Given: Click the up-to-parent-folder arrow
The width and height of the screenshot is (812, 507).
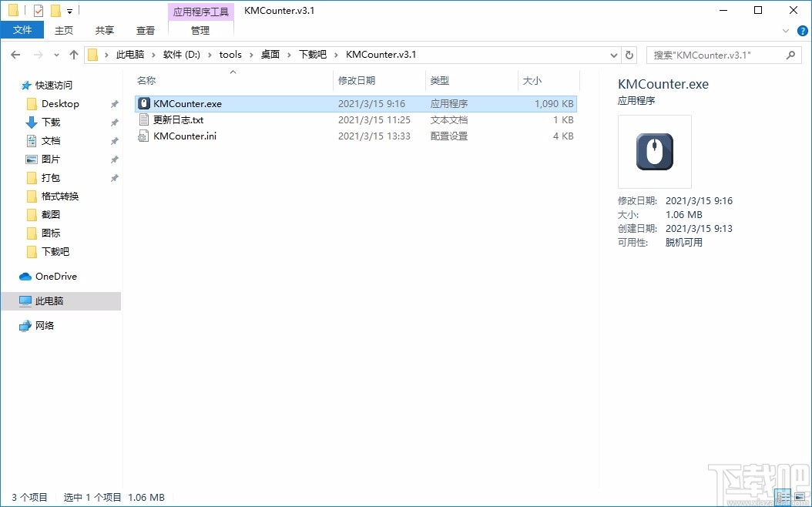Looking at the screenshot, I should coord(73,55).
